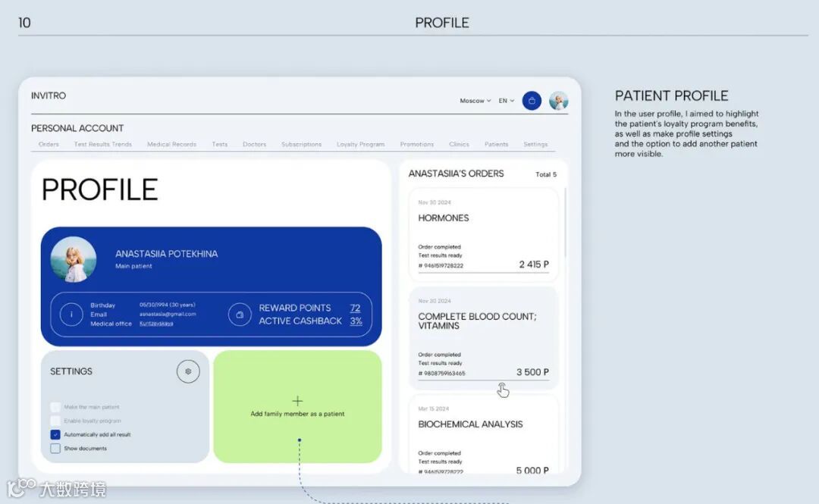Open the Kuntsevskaya medical office link
Image resolution: width=819 pixels, height=504 pixels.
pyautogui.click(x=156, y=324)
